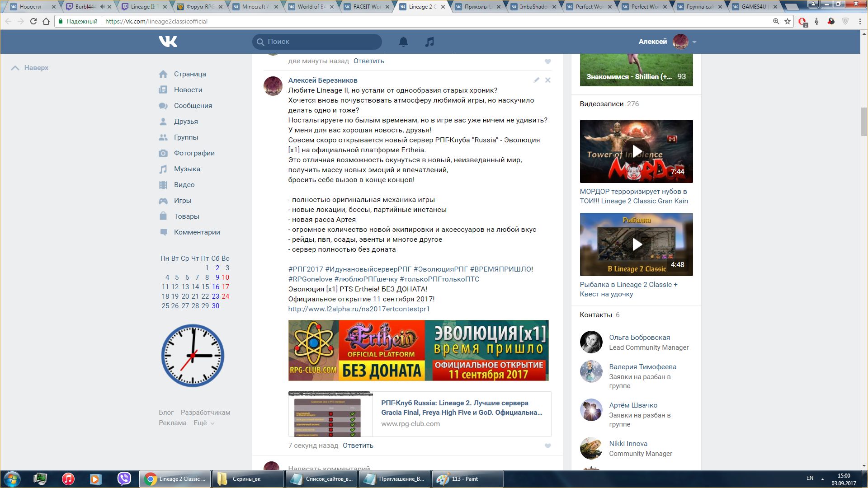Click the address bar URL
The image size is (868, 488).
(x=156, y=21)
